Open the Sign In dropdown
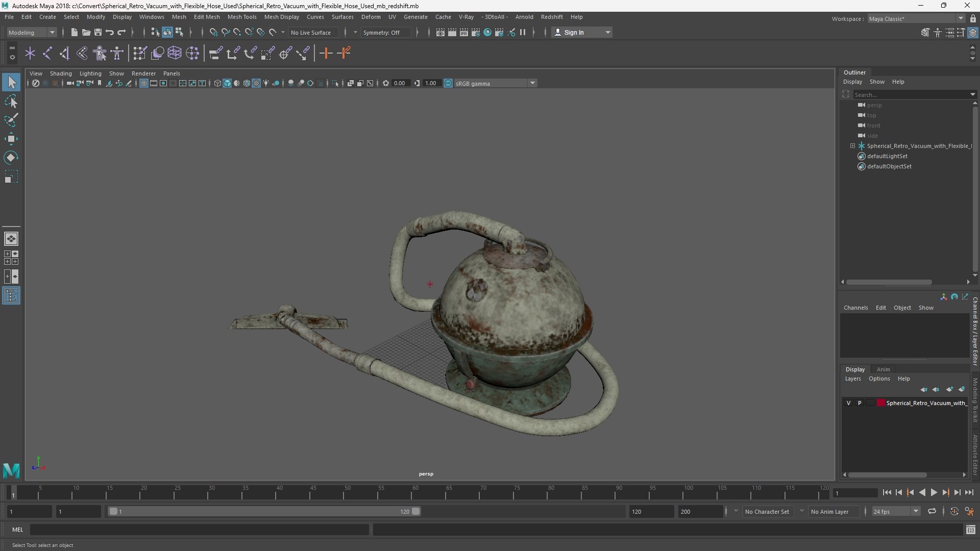Viewport: 980px width, 551px height. (x=582, y=32)
